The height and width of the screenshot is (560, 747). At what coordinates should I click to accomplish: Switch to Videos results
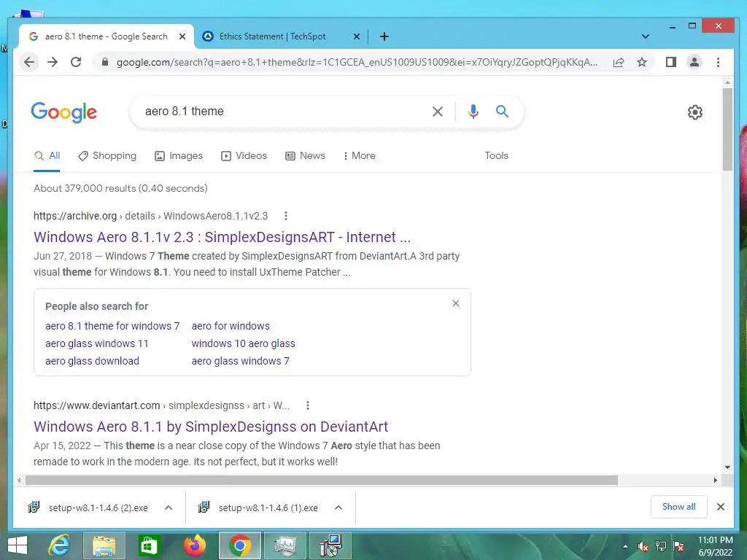pos(244,156)
